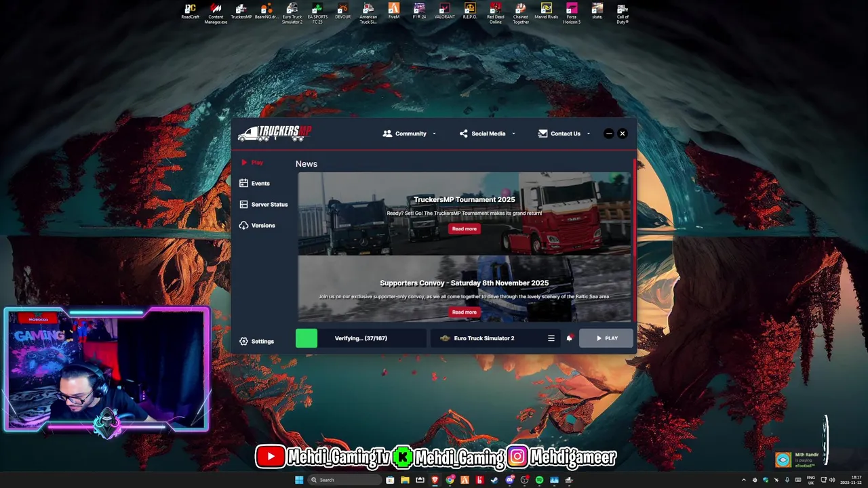Click the ENG UK language indicator
The height and width of the screenshot is (488, 868).
tap(811, 480)
